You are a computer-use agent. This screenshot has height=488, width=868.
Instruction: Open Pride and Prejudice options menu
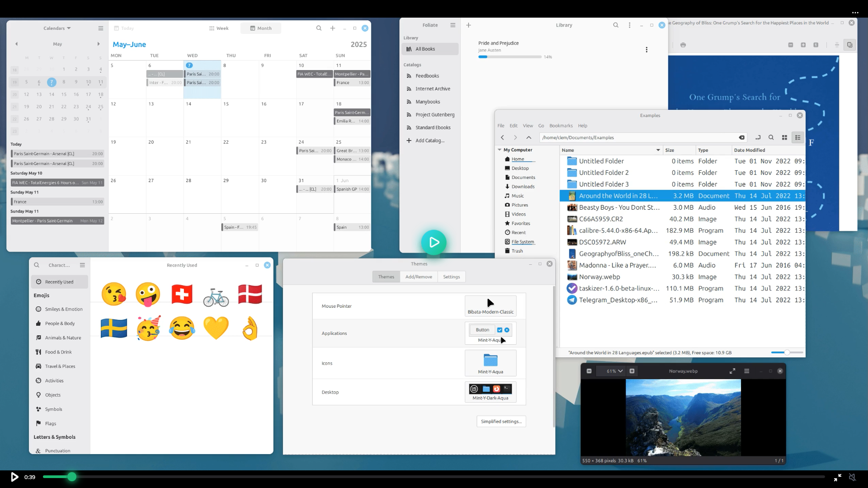click(x=646, y=50)
